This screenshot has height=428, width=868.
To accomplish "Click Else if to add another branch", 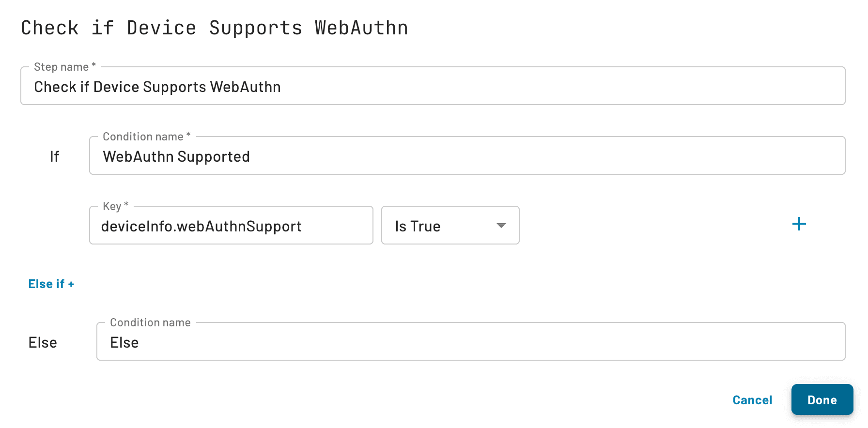I will point(51,284).
